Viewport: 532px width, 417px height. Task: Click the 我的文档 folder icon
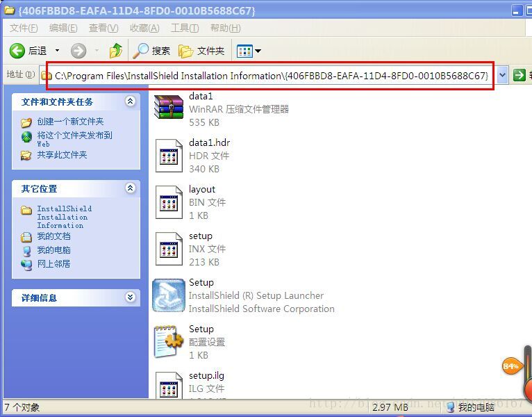(x=26, y=237)
